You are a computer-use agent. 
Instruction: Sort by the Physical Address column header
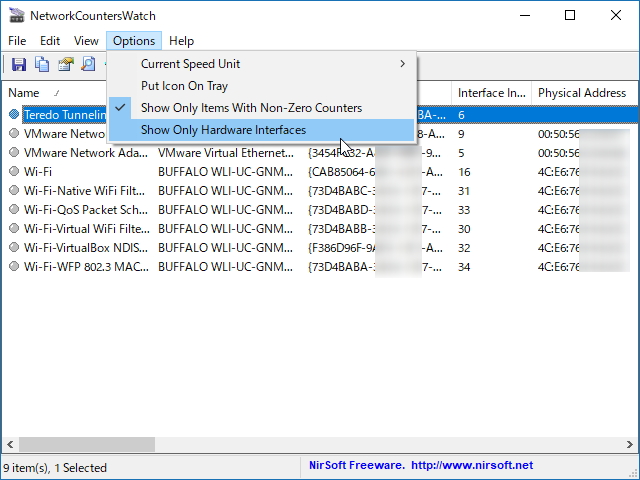(584, 93)
